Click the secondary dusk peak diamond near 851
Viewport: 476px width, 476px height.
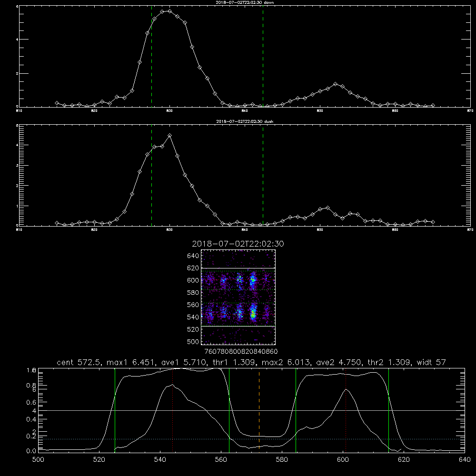tap(327, 208)
